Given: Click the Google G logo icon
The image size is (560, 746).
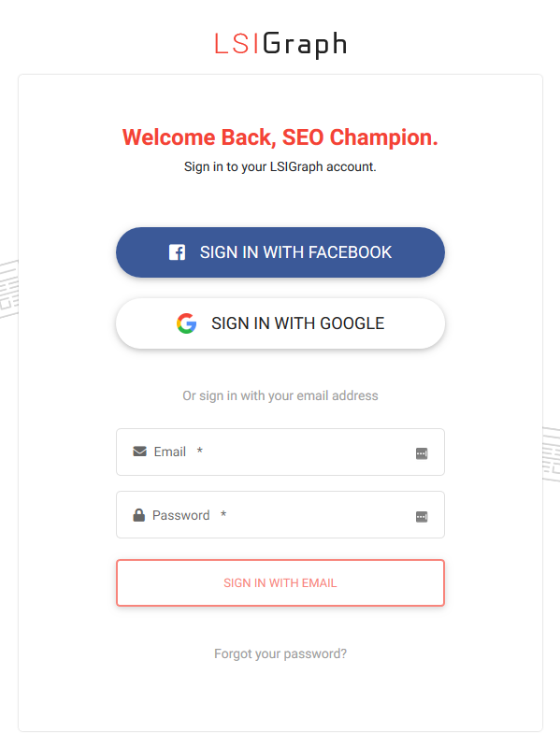Looking at the screenshot, I should (x=186, y=323).
